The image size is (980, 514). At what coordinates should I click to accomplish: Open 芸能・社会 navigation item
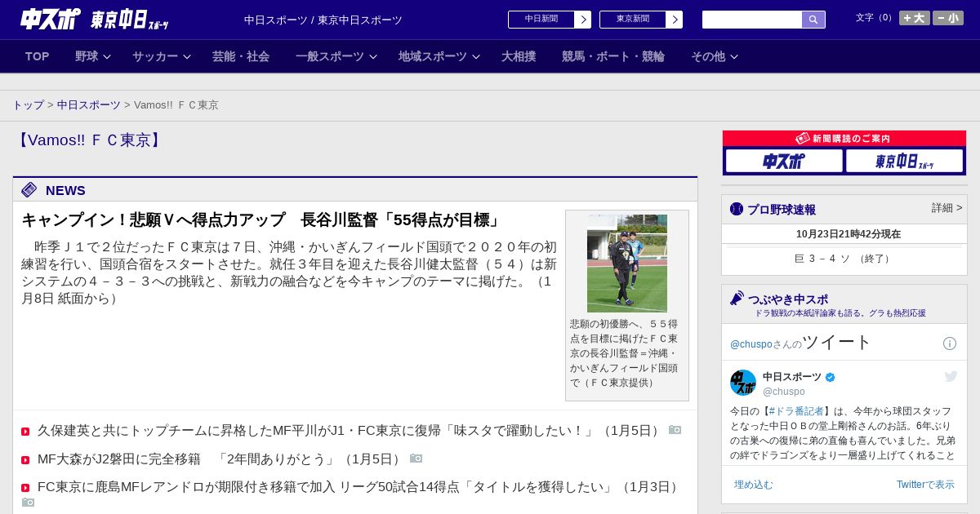point(241,56)
